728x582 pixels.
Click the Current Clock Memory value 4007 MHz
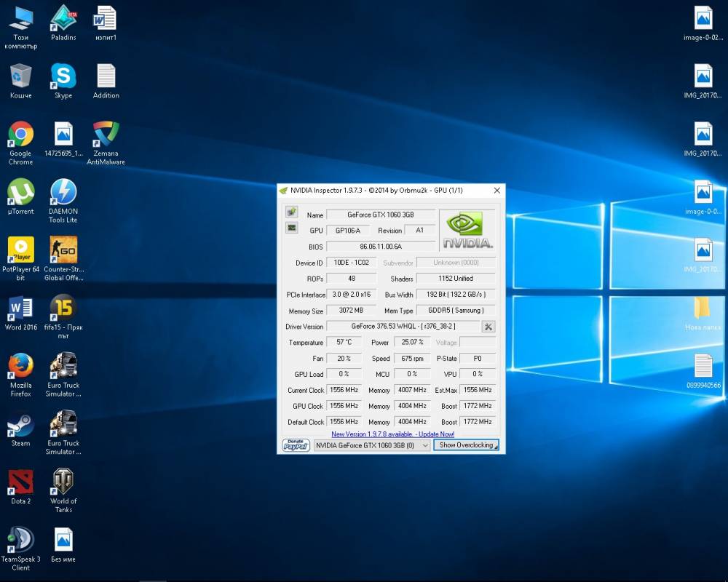pos(412,390)
